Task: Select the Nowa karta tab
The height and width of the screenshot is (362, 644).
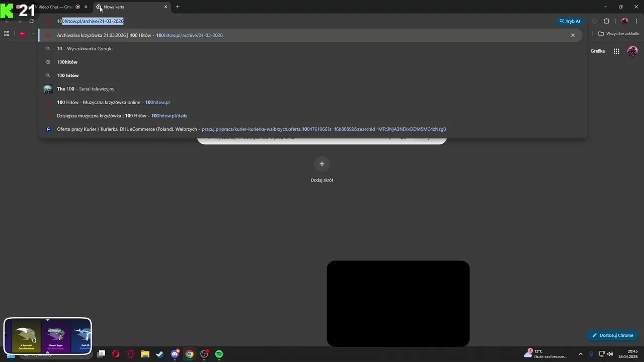Action: [132, 7]
